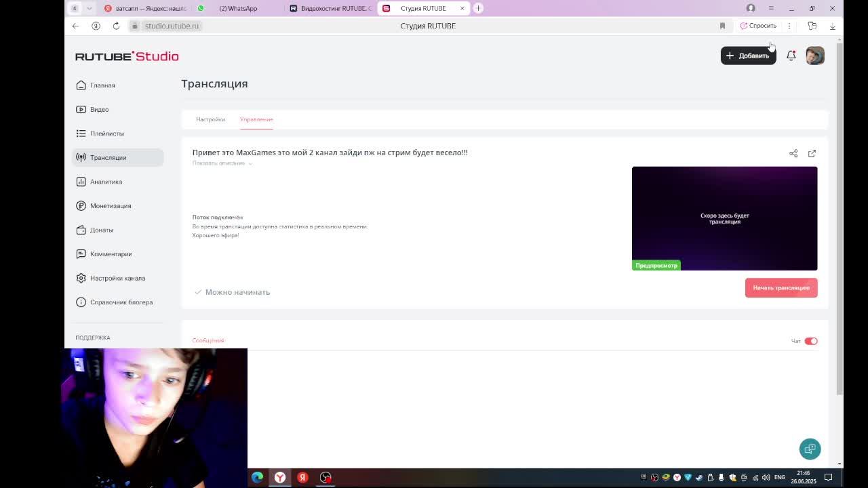
Task: Click the Донаты coin icon
Action: [x=81, y=230]
